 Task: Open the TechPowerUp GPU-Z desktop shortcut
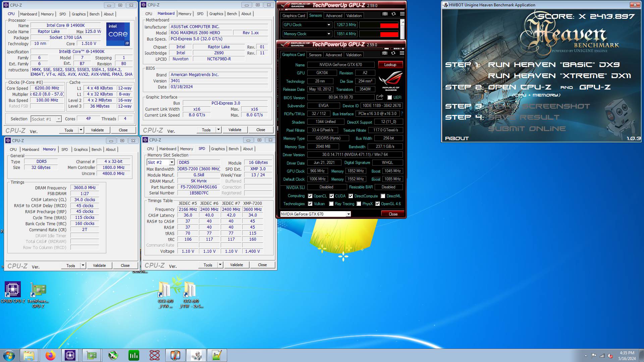tap(38, 295)
